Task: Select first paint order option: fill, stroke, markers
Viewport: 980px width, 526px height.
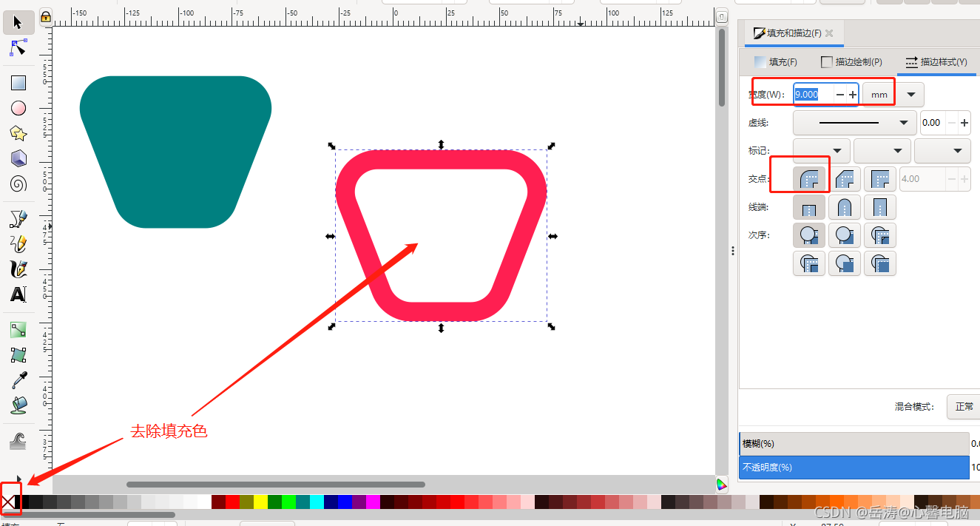Action: click(808, 235)
